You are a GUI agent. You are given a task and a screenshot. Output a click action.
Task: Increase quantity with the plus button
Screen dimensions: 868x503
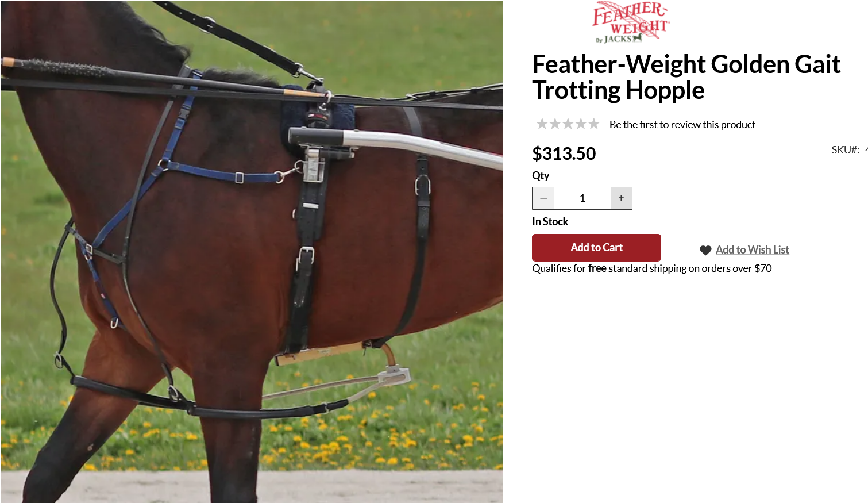tap(621, 198)
